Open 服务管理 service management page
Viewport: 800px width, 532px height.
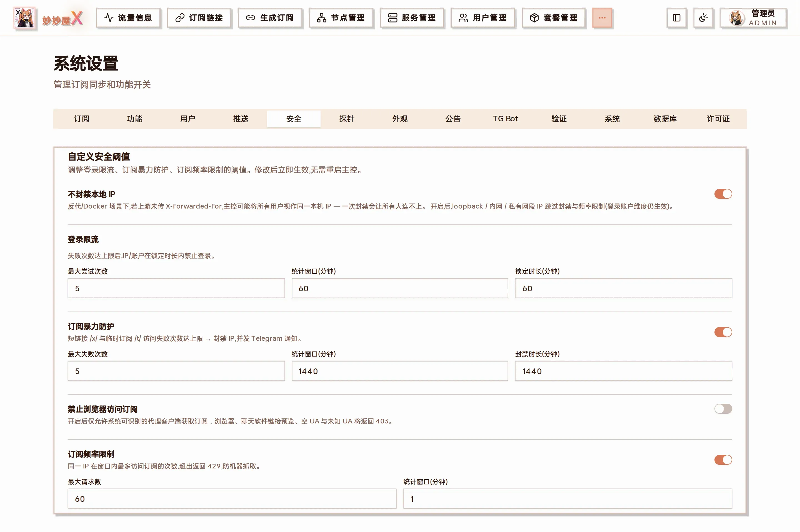(412, 18)
